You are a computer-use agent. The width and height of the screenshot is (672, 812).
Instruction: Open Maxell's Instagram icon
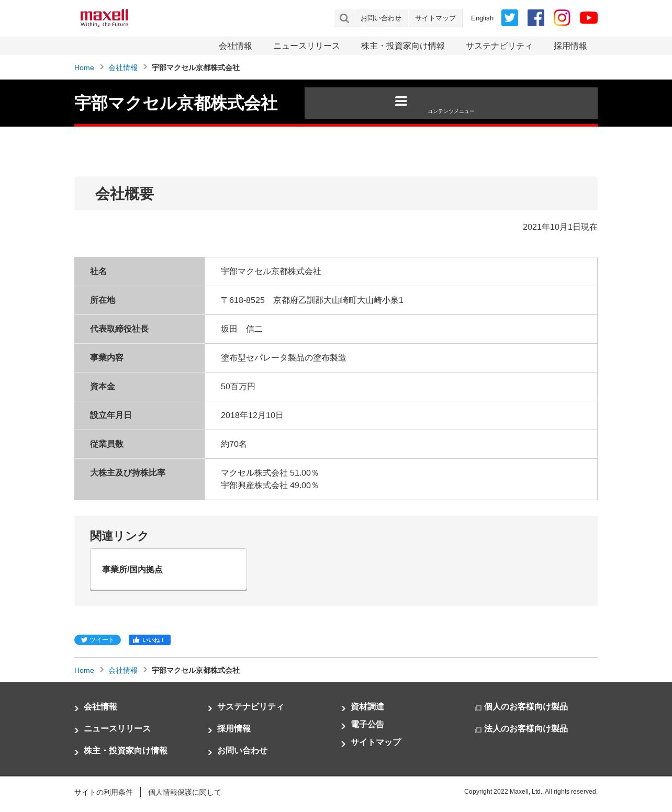coord(562,18)
